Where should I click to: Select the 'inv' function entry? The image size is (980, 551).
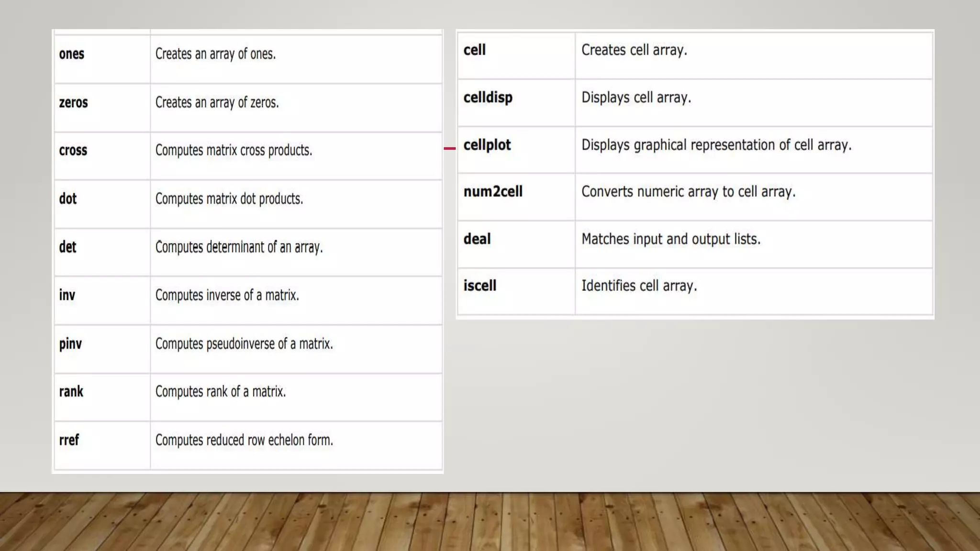[x=67, y=295]
